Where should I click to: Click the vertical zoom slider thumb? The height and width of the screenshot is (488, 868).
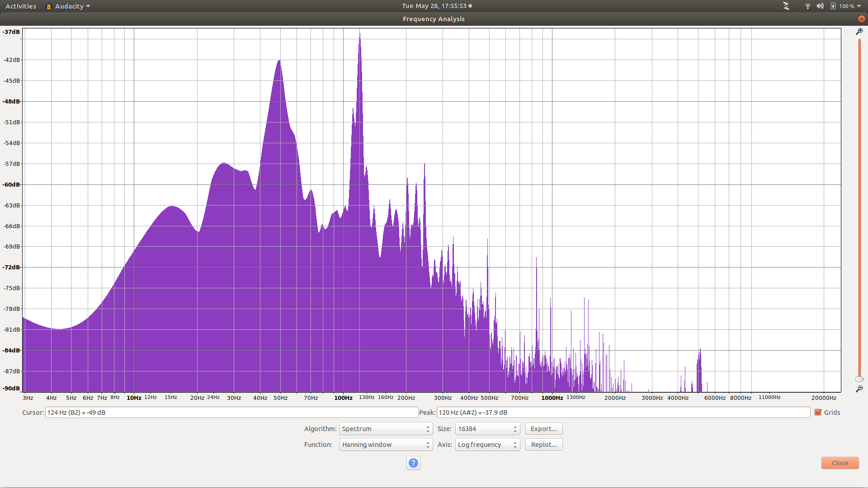[x=859, y=379]
